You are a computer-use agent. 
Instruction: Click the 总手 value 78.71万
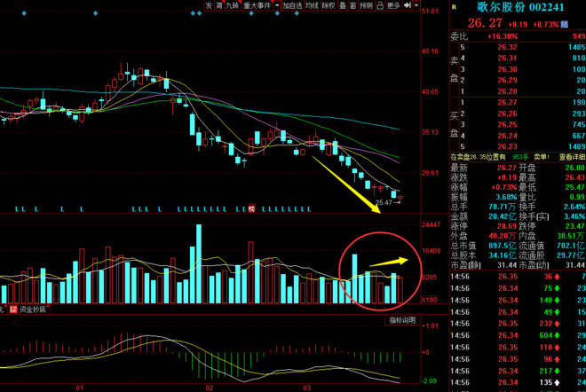[503, 207]
